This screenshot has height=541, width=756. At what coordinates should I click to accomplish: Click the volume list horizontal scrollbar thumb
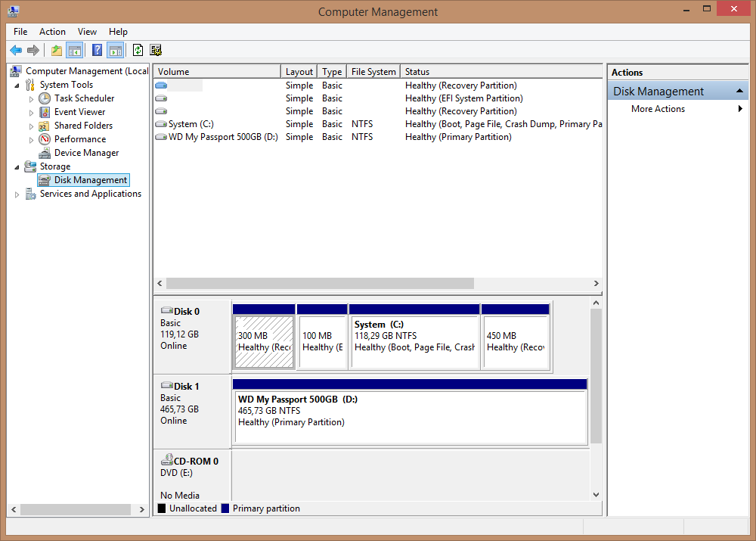[x=320, y=283]
